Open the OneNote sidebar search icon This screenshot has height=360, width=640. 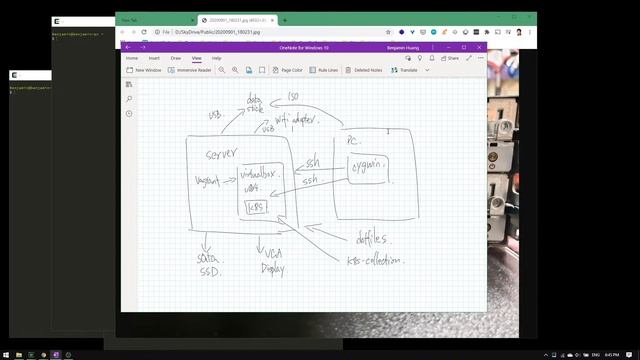pos(129,99)
